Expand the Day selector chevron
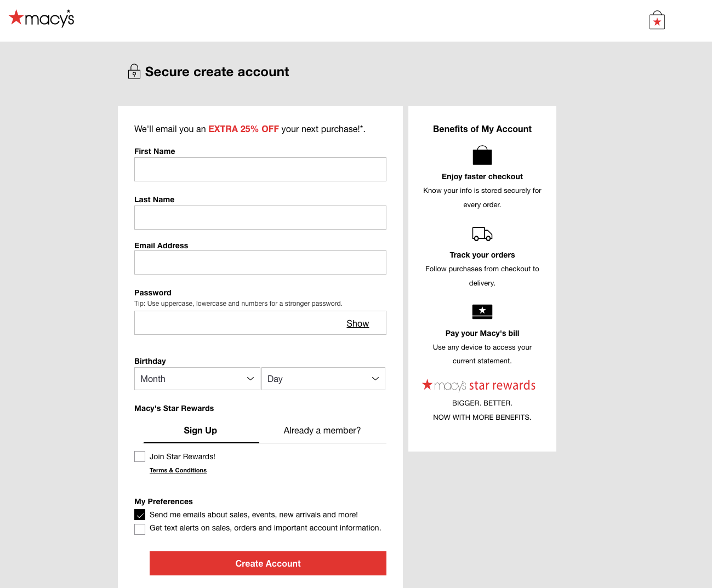This screenshot has height=588, width=712. (x=375, y=379)
